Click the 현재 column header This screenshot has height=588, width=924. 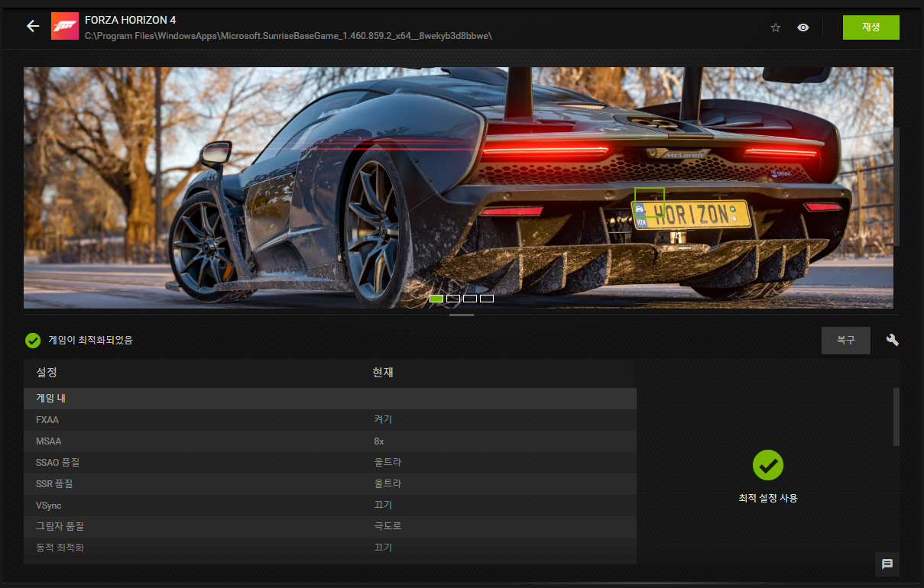tap(383, 373)
